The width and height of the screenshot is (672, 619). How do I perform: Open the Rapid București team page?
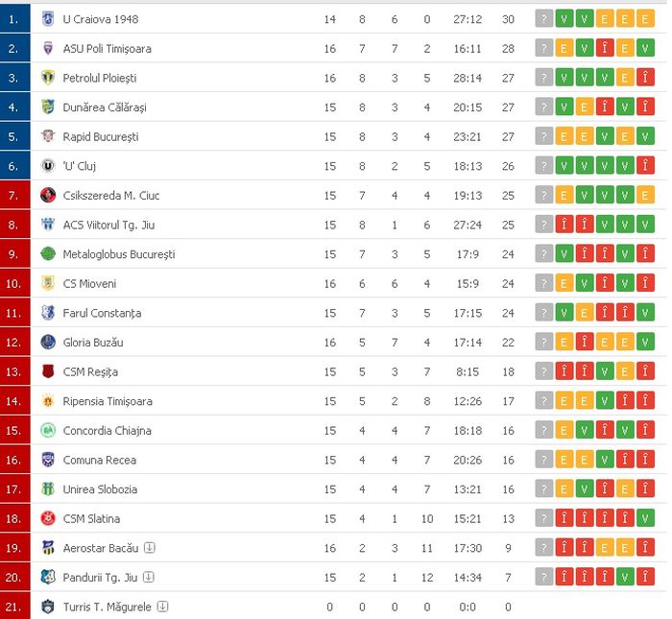click(101, 136)
